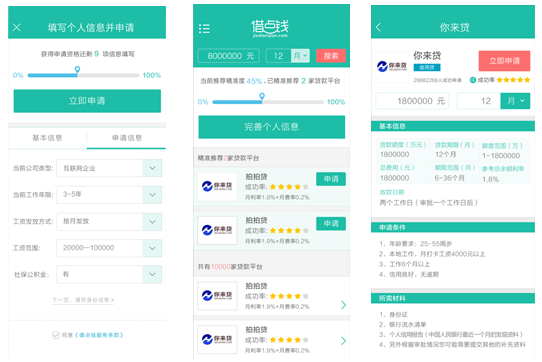Tap the green 成功率 badge icon
Viewport: 542px width, 362px height.
point(473,80)
